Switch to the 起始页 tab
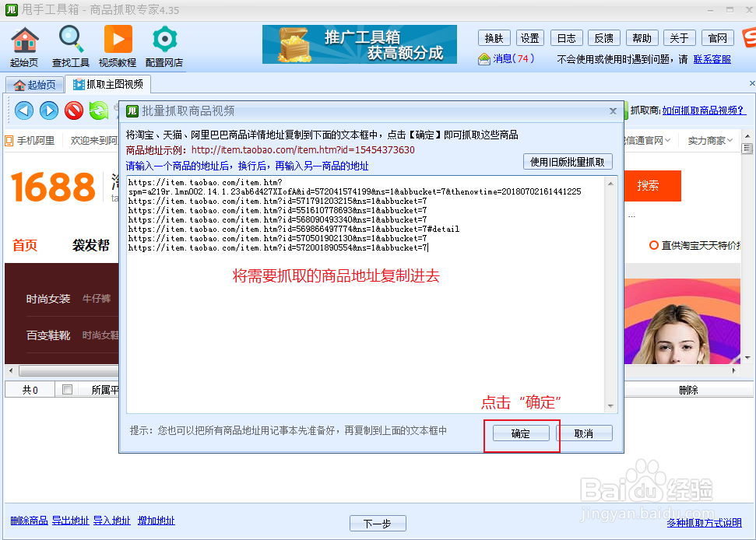Viewport: 756px width, 540px height. 35,85
